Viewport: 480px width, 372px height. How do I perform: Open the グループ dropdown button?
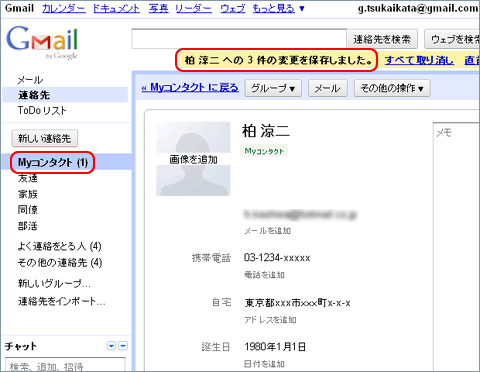coord(273,88)
